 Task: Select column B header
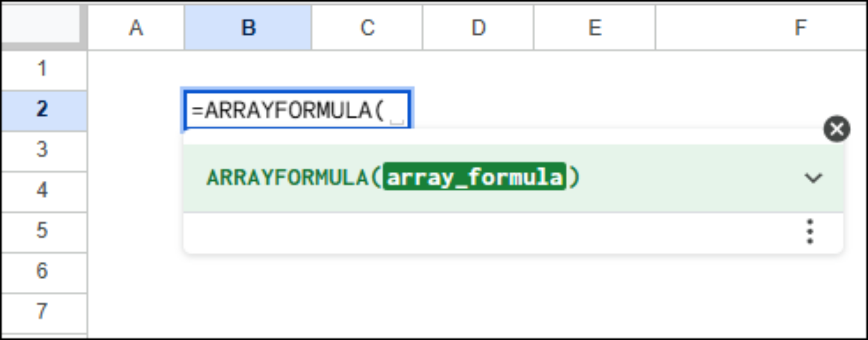(x=248, y=28)
